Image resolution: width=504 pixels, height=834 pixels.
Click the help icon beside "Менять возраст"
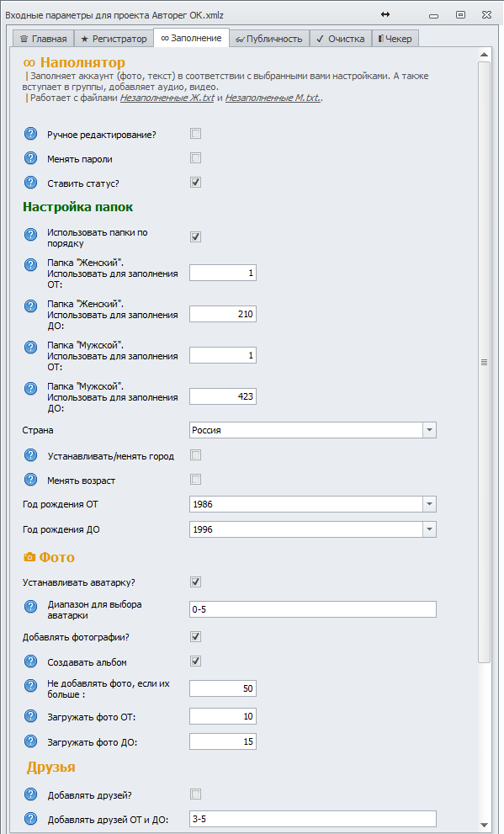coord(30,477)
